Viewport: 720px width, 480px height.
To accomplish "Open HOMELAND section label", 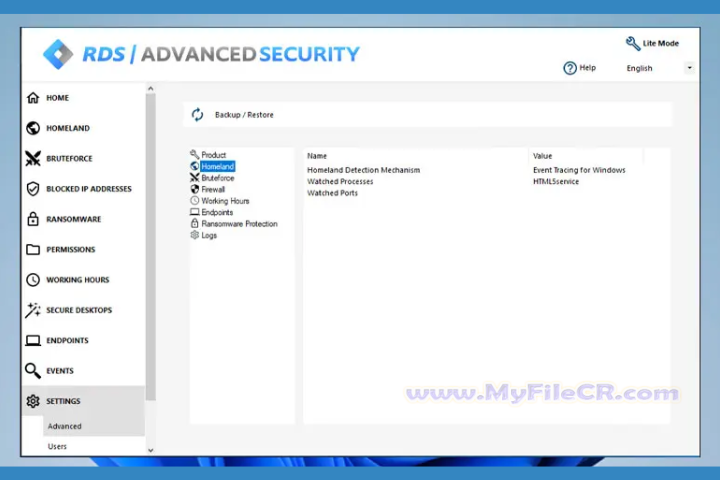I will tap(68, 128).
